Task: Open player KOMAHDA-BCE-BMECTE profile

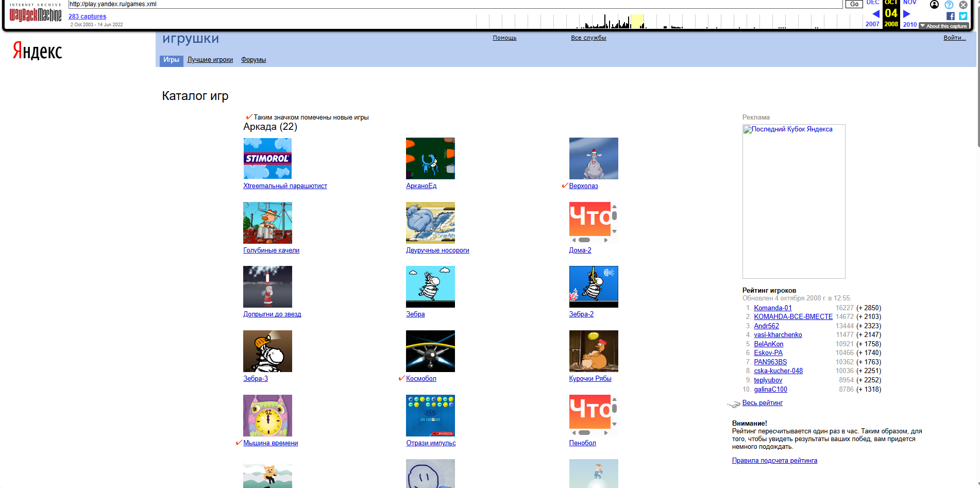Action: [793, 317]
